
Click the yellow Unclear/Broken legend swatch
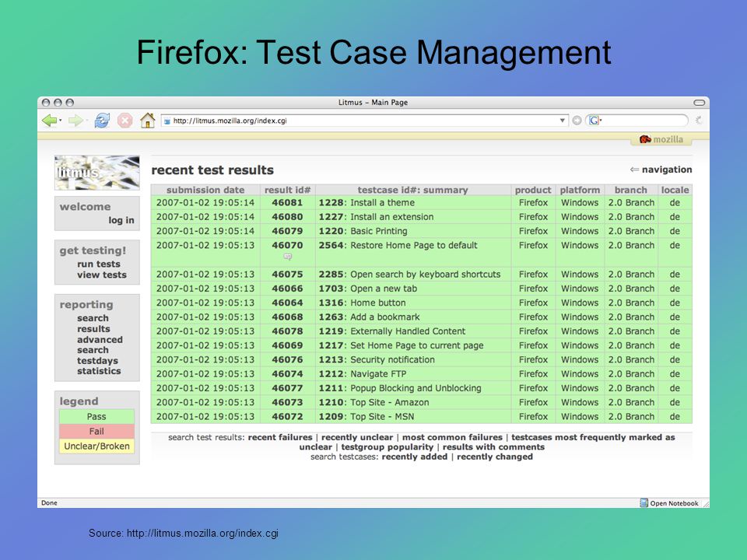click(x=96, y=446)
